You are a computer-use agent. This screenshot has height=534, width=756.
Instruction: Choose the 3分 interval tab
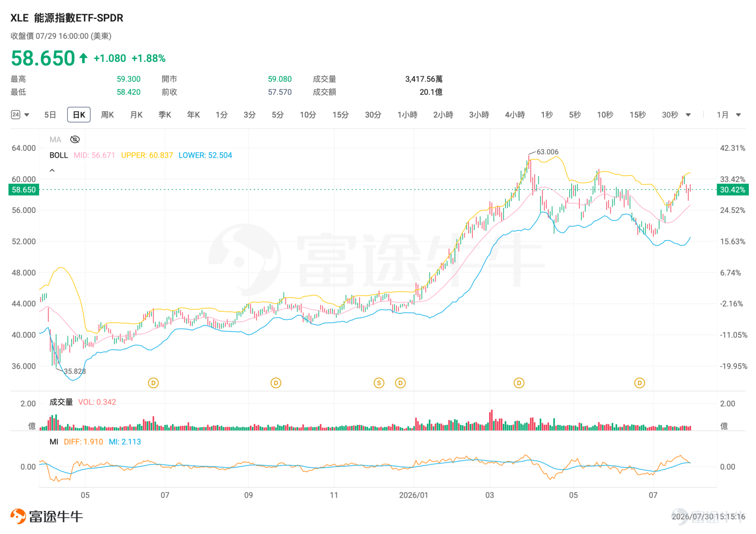(x=249, y=115)
